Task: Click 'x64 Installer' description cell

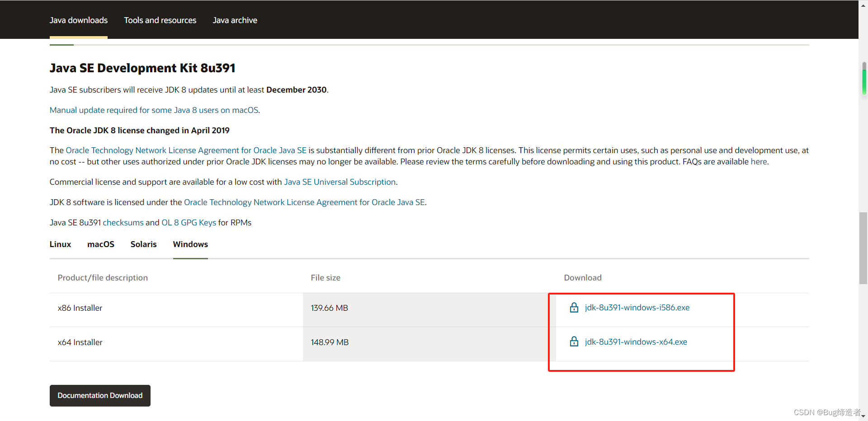Action: pos(176,344)
